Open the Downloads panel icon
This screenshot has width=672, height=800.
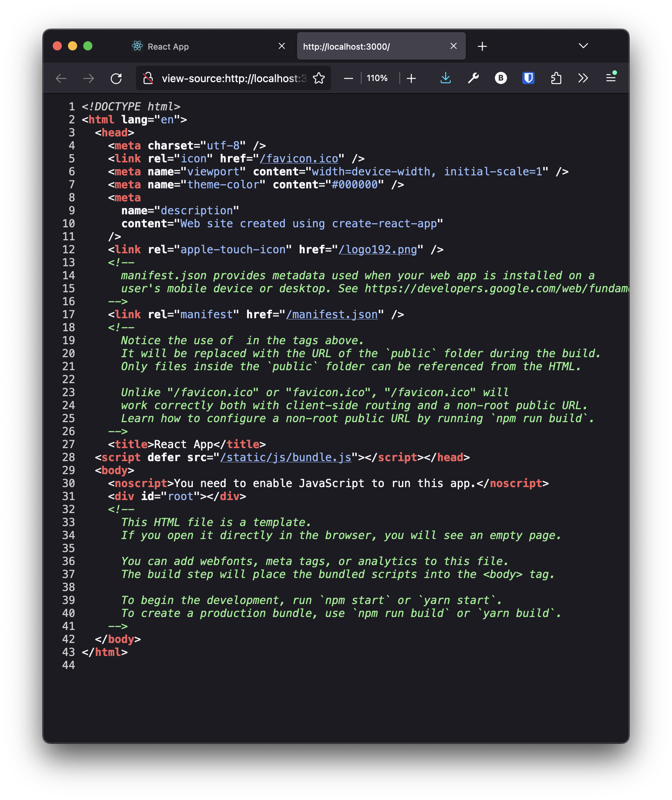coord(446,78)
